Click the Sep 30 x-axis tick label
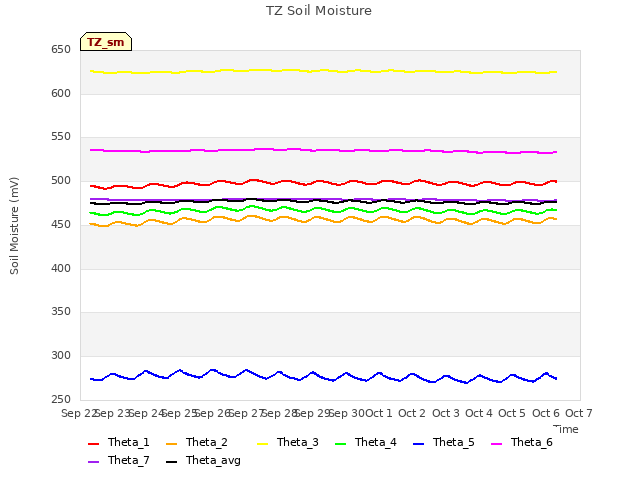The height and width of the screenshot is (480, 640). 347,413
